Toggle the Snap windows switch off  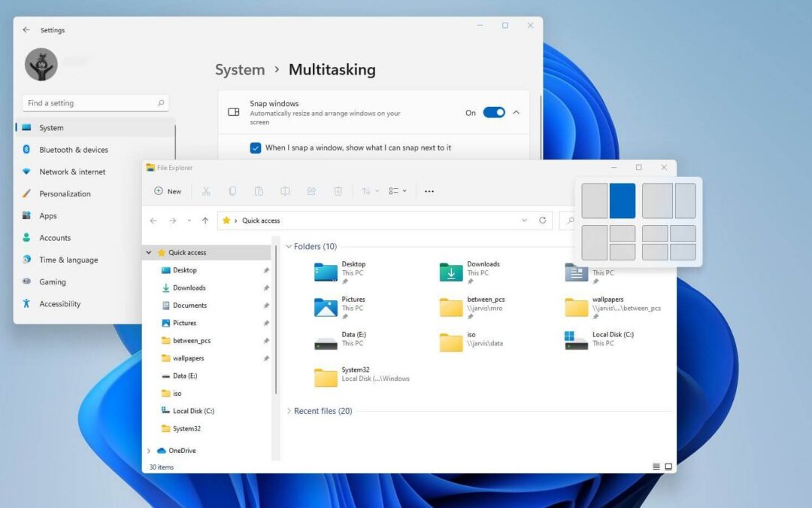[x=494, y=111]
